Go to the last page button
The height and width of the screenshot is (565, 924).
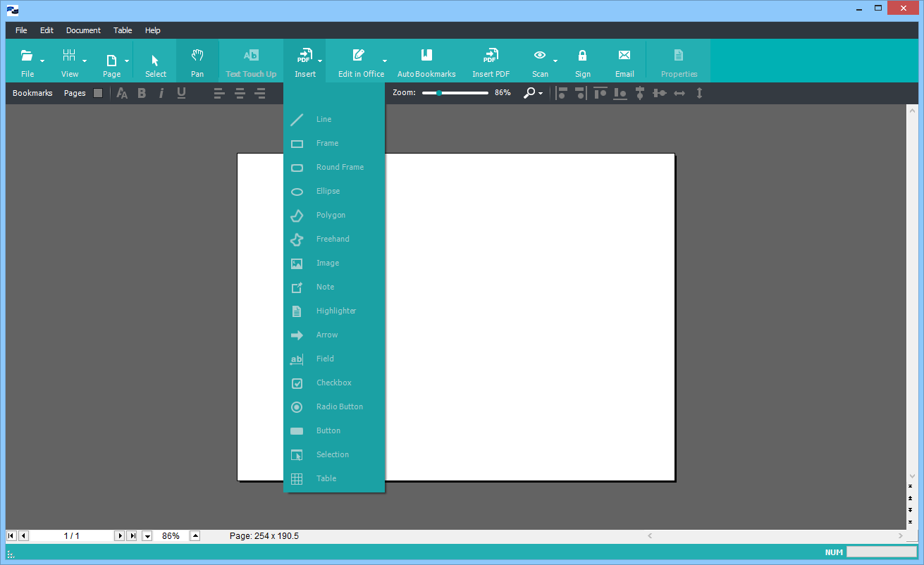[132, 536]
